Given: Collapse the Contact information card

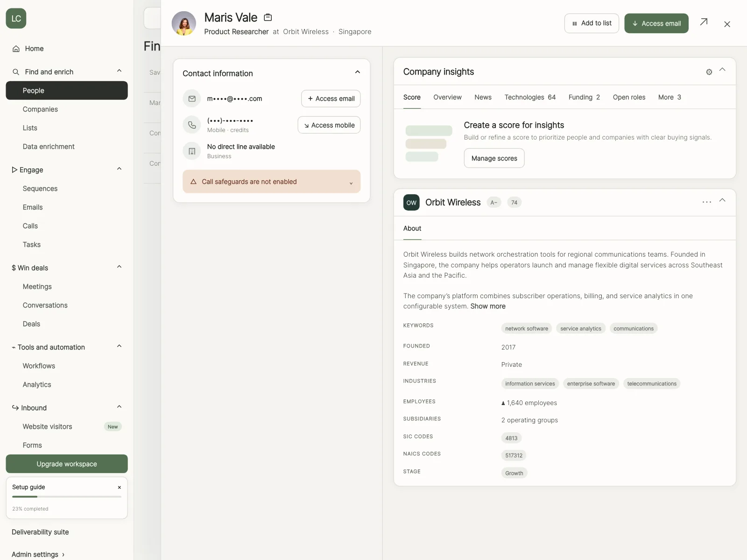Looking at the screenshot, I should [x=358, y=72].
